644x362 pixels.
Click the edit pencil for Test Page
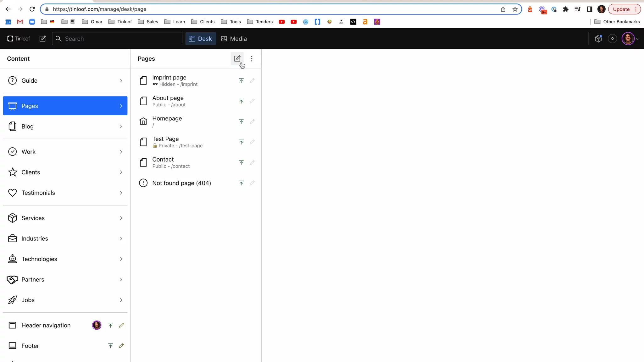[252, 142]
